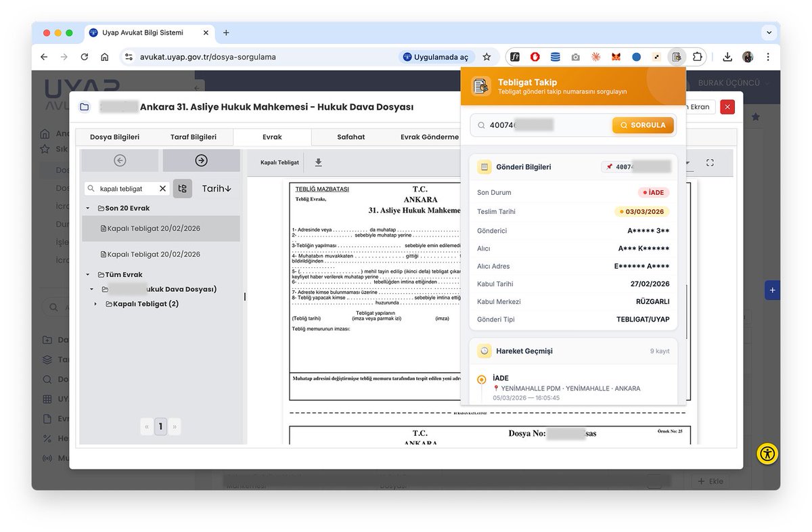Screen dimensions: 812x532
Task: Select highlighted Kapalı Tebligat 20/02/2026 row
Action: 160,228
